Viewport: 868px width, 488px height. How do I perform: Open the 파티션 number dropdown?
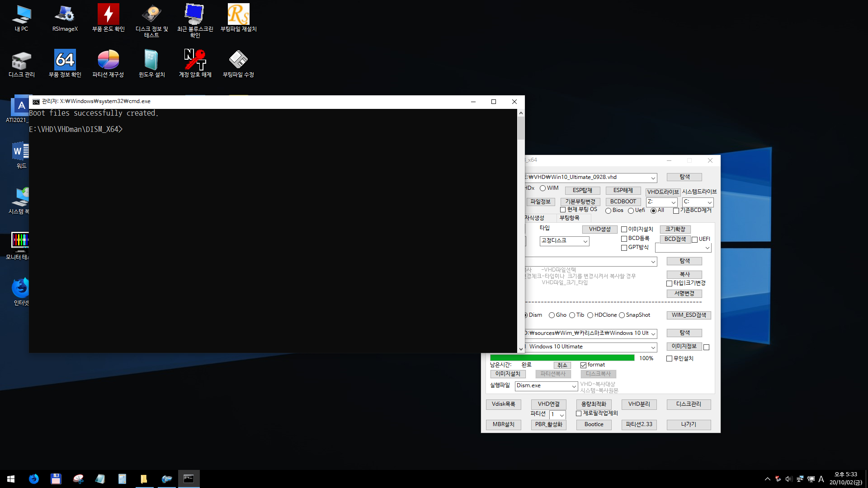tap(562, 415)
